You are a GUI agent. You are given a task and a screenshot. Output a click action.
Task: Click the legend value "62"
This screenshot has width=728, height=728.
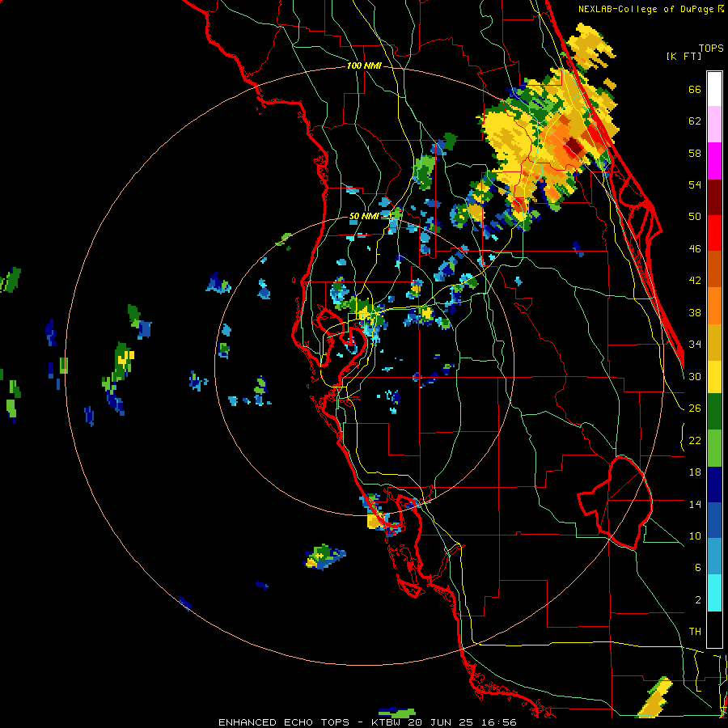(695, 121)
